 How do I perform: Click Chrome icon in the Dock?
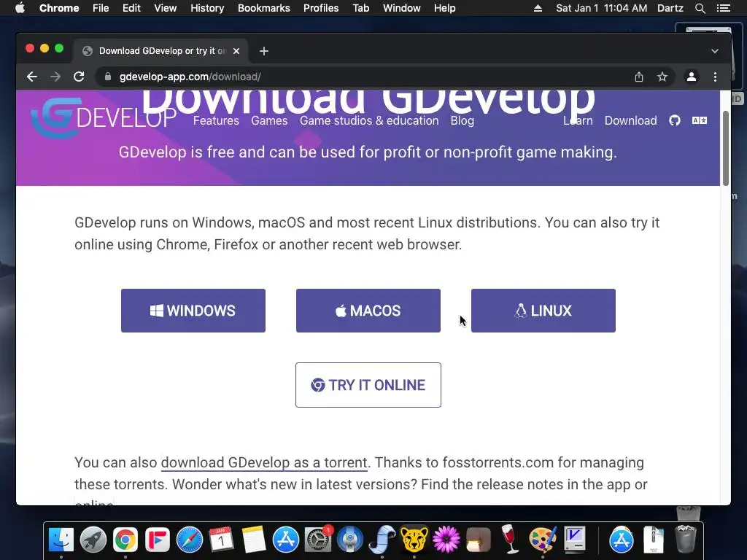click(125, 540)
